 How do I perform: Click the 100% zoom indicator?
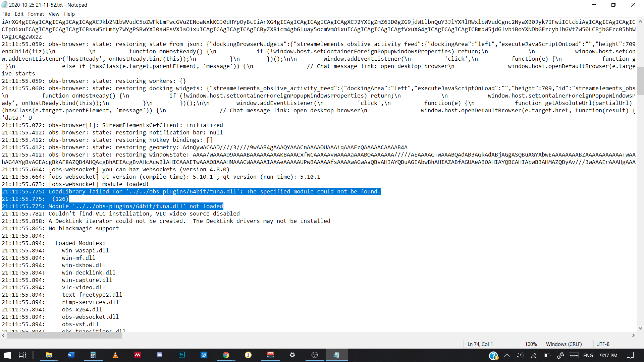(x=531, y=344)
